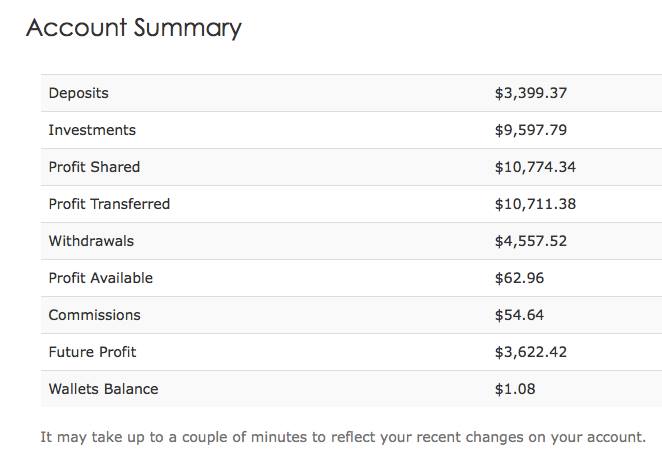
Task: Select the Withdrawals row label
Action: pos(91,241)
